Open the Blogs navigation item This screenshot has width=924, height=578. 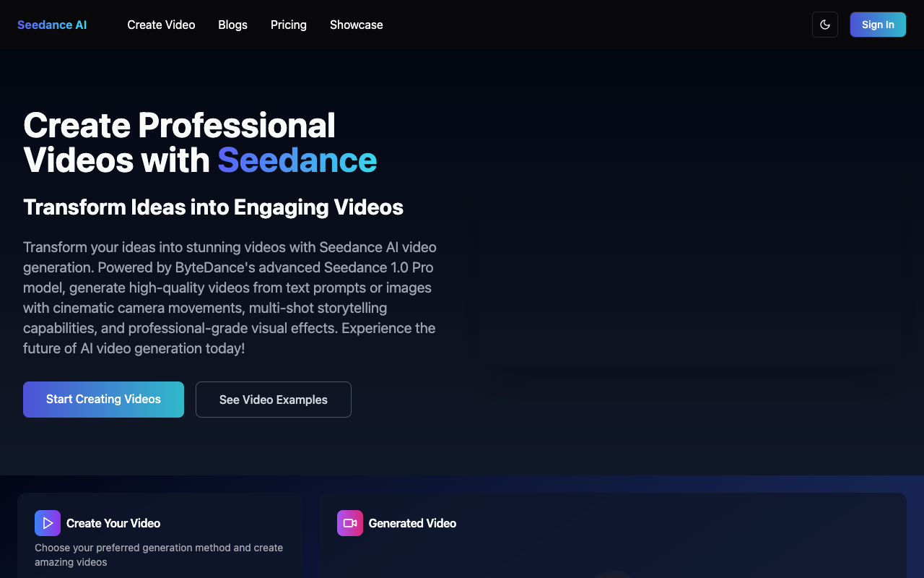pyautogui.click(x=232, y=25)
